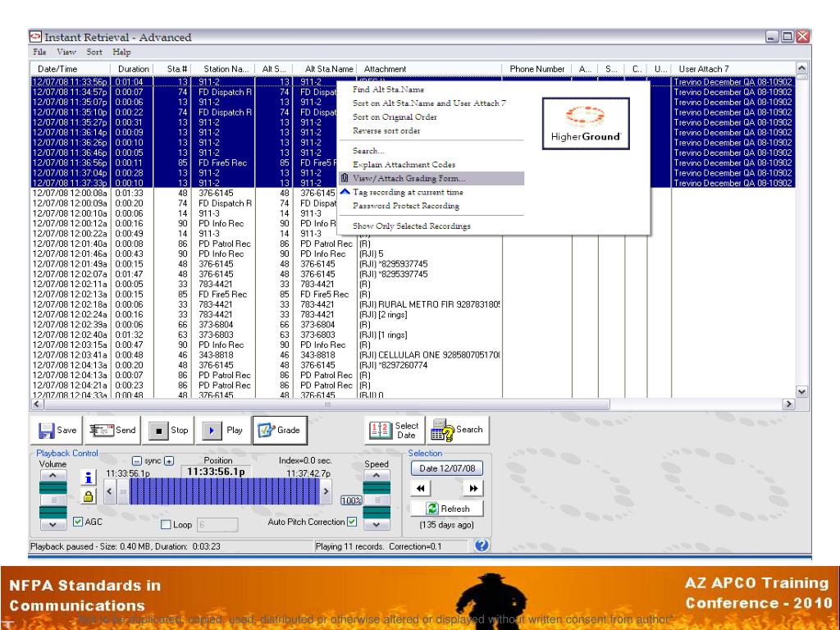Step position back with left arrow
This screenshot has height=630, width=840.
pyautogui.click(x=110, y=491)
